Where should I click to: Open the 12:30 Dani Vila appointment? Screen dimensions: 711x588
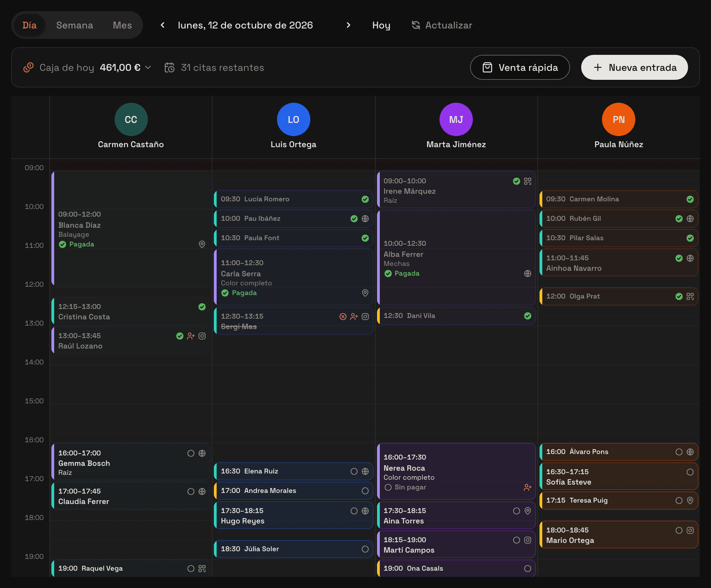pyautogui.click(x=456, y=316)
